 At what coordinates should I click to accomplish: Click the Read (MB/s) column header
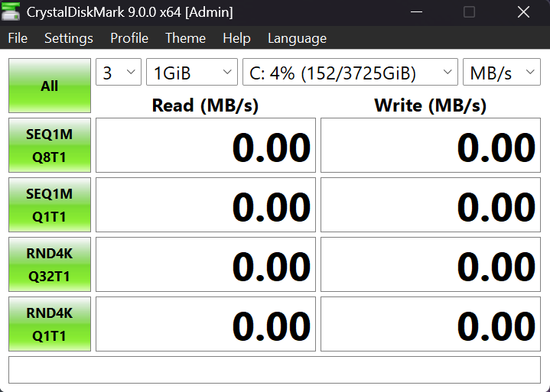tap(205, 105)
